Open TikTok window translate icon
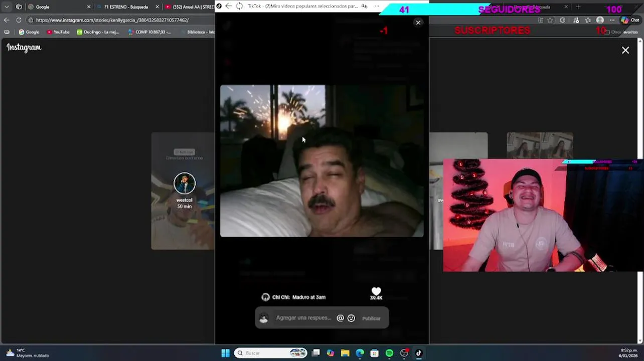Screen dimensions: 644x361 (x=364, y=6)
